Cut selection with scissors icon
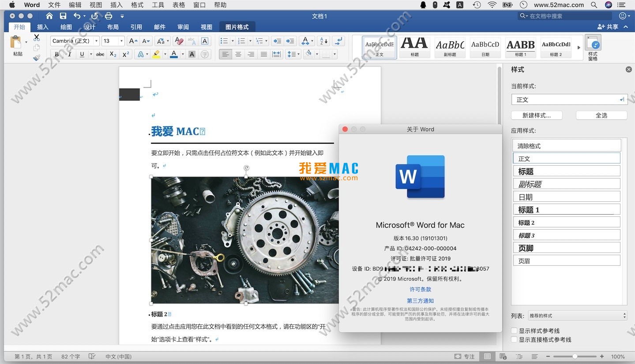 [x=37, y=38]
